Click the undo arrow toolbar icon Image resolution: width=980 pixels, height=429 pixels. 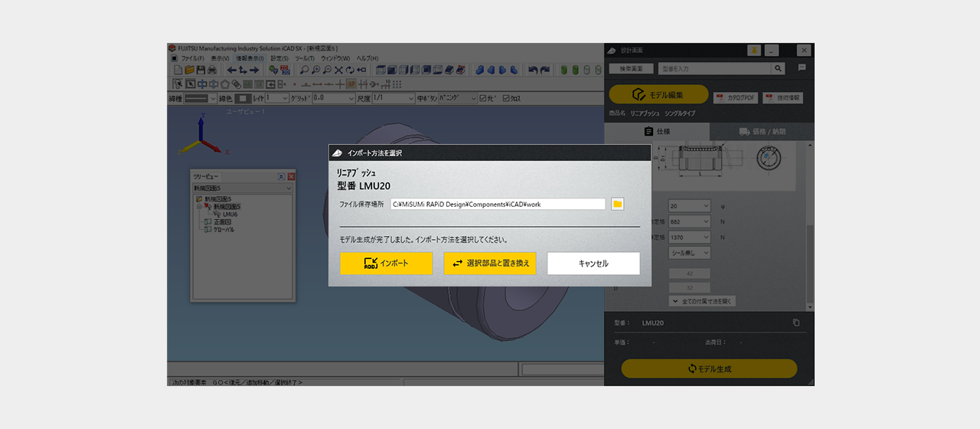(x=533, y=70)
